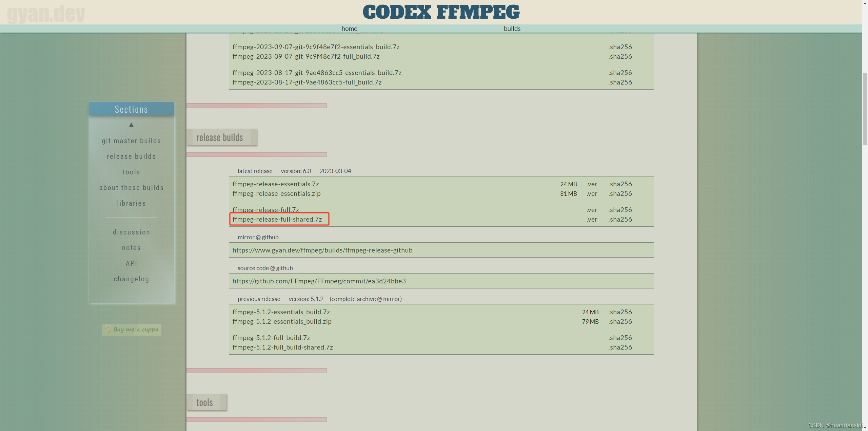
Task: Select the 'version: 6.0' text
Action: pyautogui.click(x=296, y=171)
